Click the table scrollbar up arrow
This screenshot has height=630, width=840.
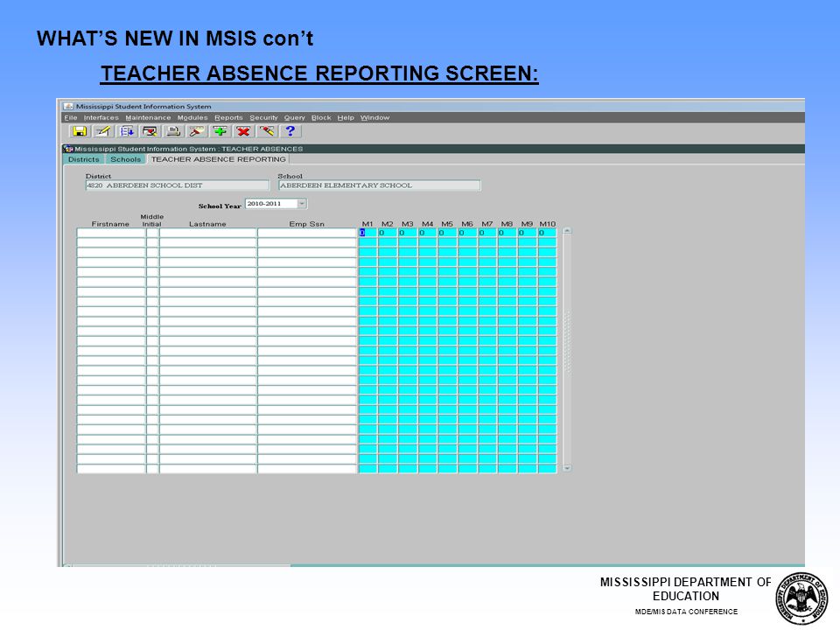pyautogui.click(x=567, y=231)
